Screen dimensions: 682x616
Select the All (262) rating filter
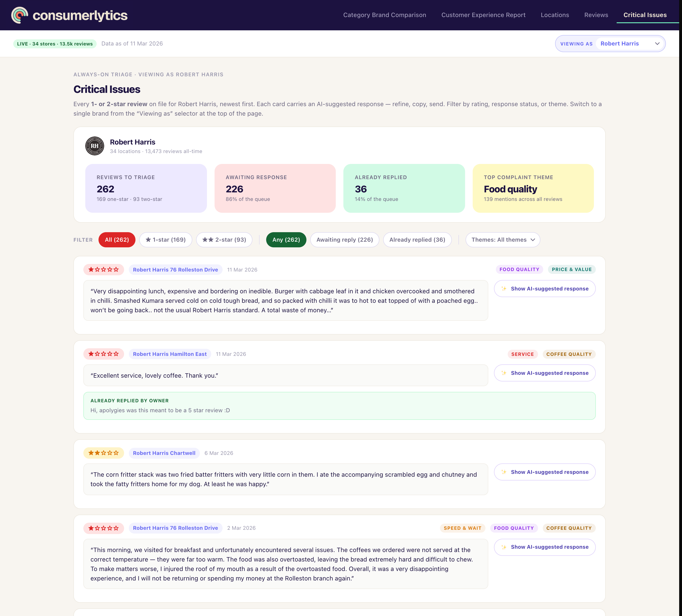point(117,240)
